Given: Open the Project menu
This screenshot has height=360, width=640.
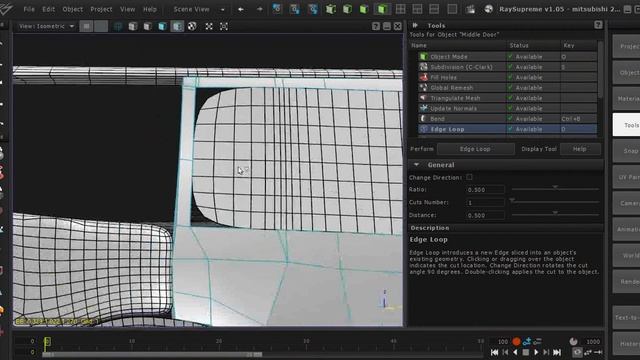Looking at the screenshot, I should (101, 9).
